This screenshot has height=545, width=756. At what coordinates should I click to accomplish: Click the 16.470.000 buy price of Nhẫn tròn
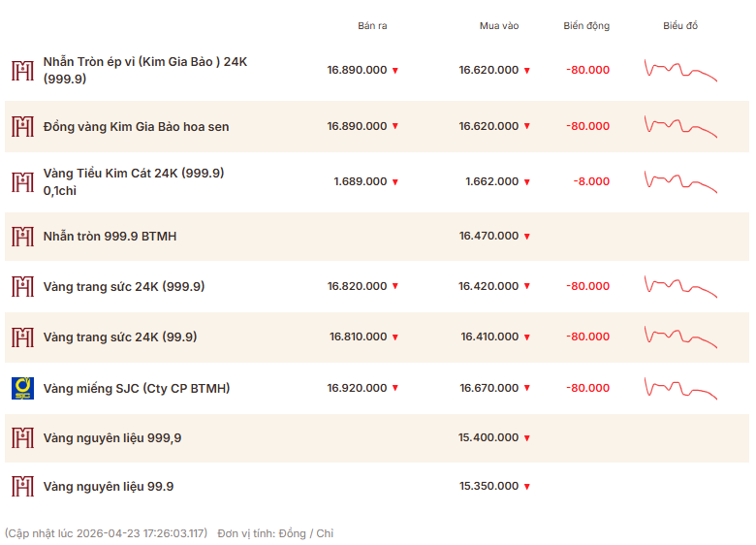click(x=488, y=236)
